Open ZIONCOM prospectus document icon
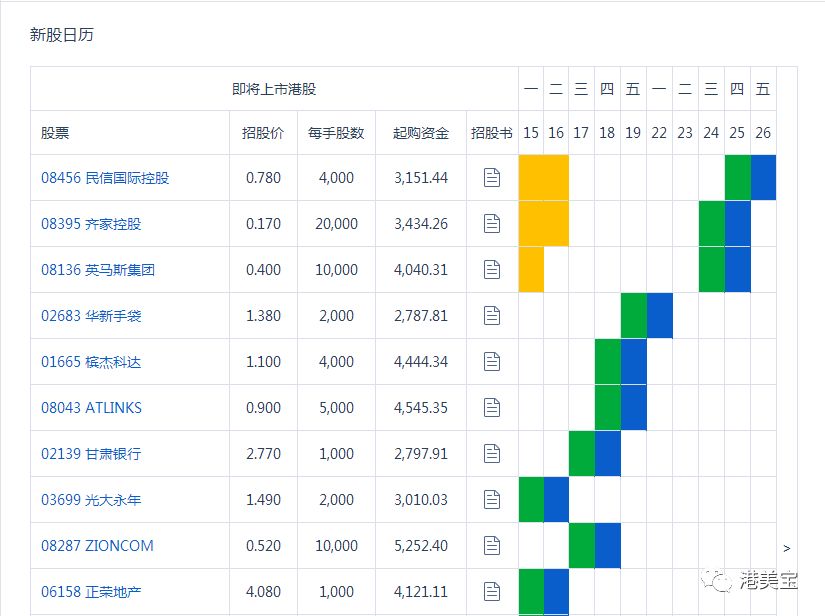 (491, 546)
